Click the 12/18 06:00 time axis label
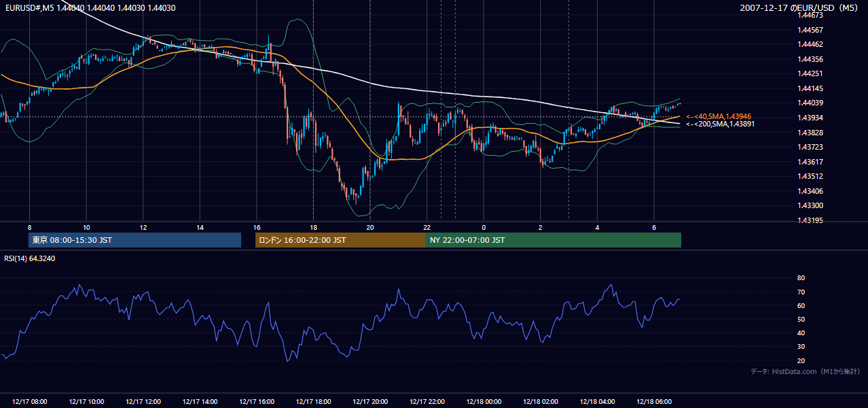 point(654,402)
